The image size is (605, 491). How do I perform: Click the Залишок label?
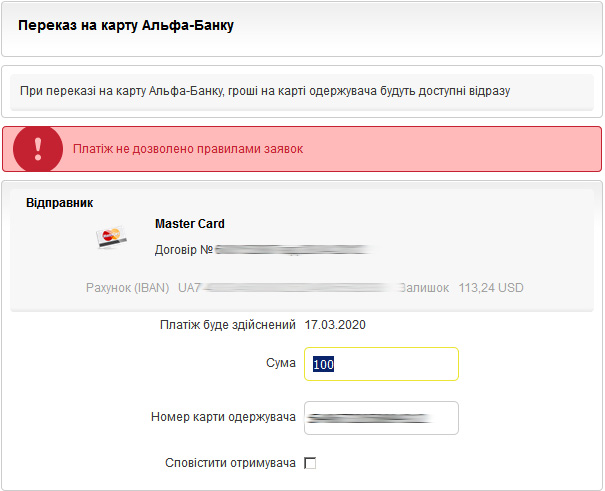point(424,288)
